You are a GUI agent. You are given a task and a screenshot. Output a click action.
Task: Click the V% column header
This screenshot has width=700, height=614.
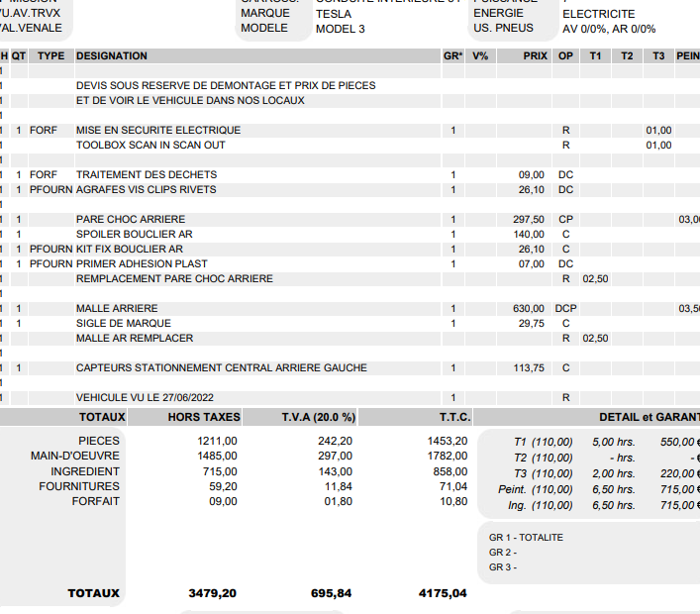(x=480, y=55)
